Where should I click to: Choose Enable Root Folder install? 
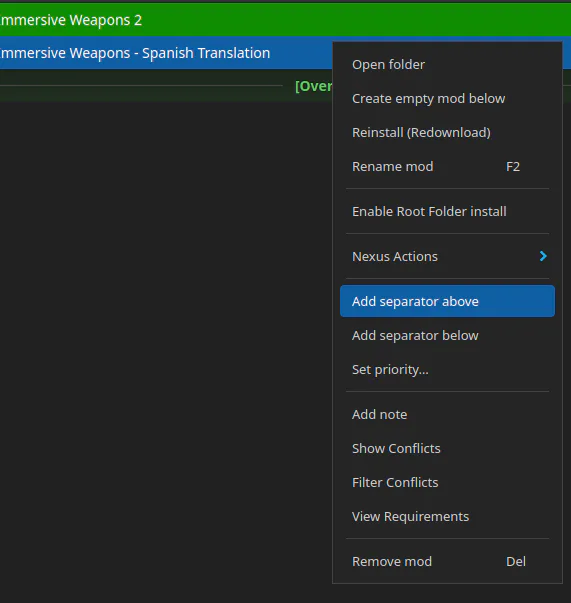pos(447,212)
